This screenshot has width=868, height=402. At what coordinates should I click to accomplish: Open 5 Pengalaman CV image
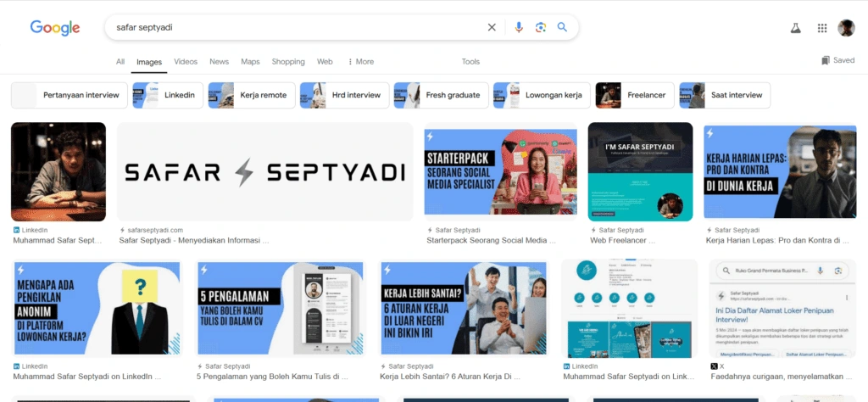[x=280, y=309]
